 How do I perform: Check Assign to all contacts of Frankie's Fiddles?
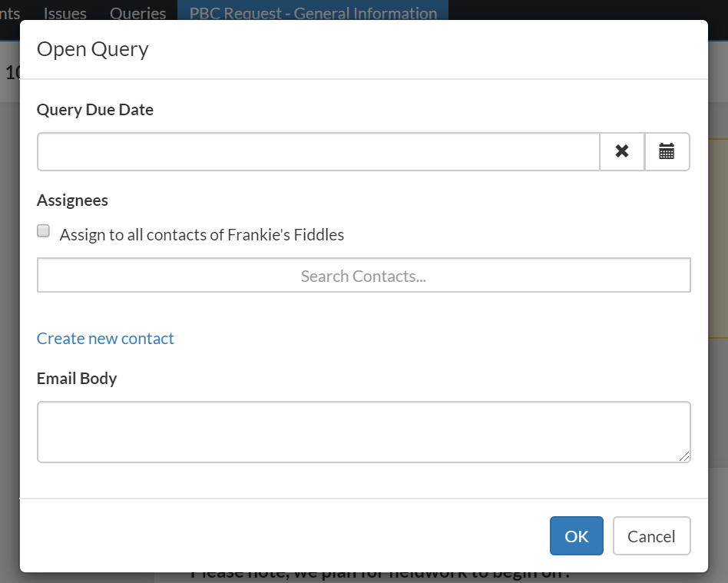coord(43,230)
